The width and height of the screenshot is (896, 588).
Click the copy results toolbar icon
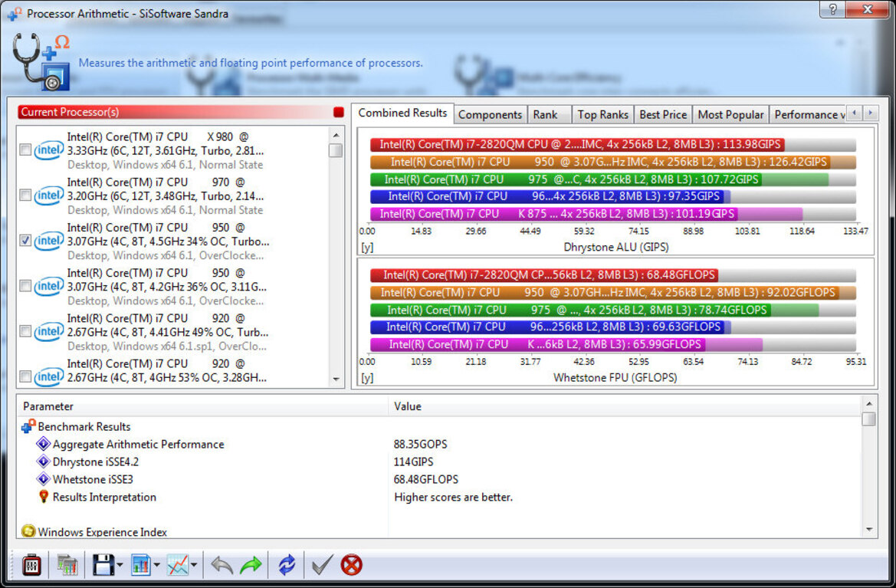point(67,565)
